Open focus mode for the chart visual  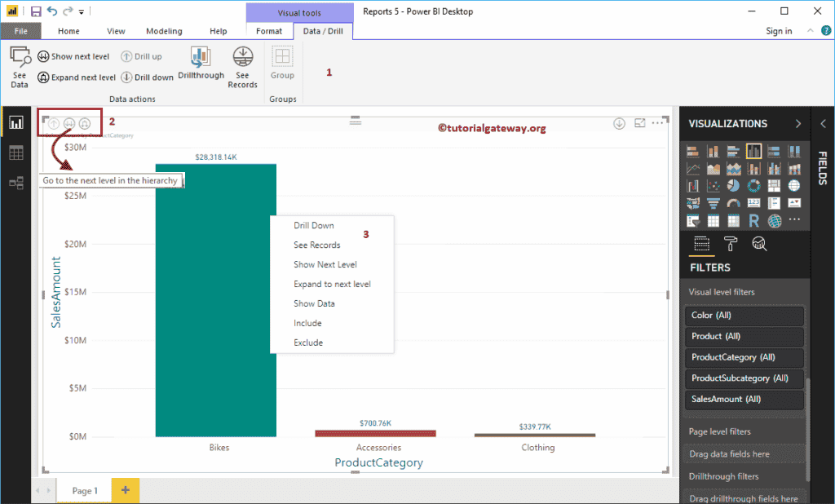coord(639,123)
